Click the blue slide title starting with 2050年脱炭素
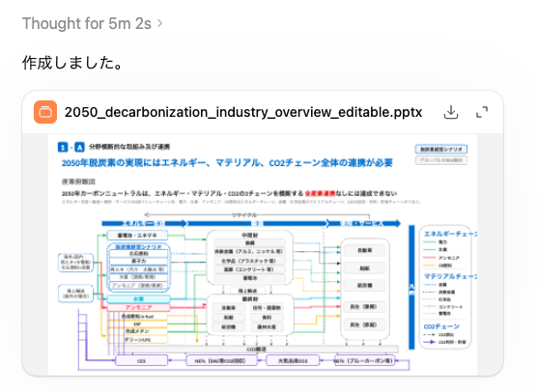 (227, 162)
